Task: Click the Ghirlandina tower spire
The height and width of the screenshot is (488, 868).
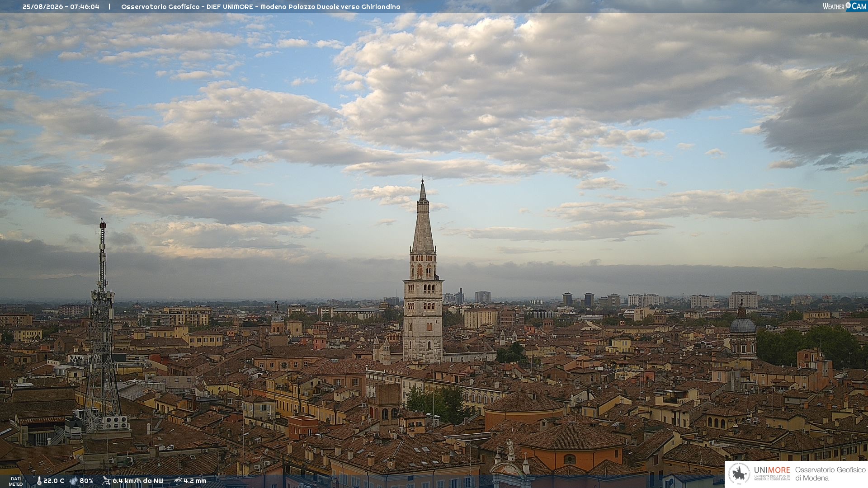Action: point(423,216)
